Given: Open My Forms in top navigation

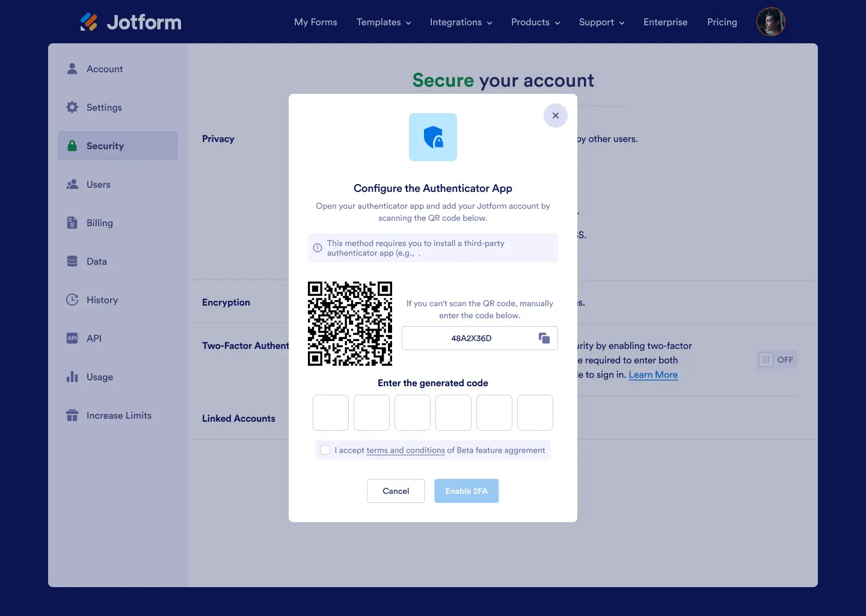Looking at the screenshot, I should (316, 22).
